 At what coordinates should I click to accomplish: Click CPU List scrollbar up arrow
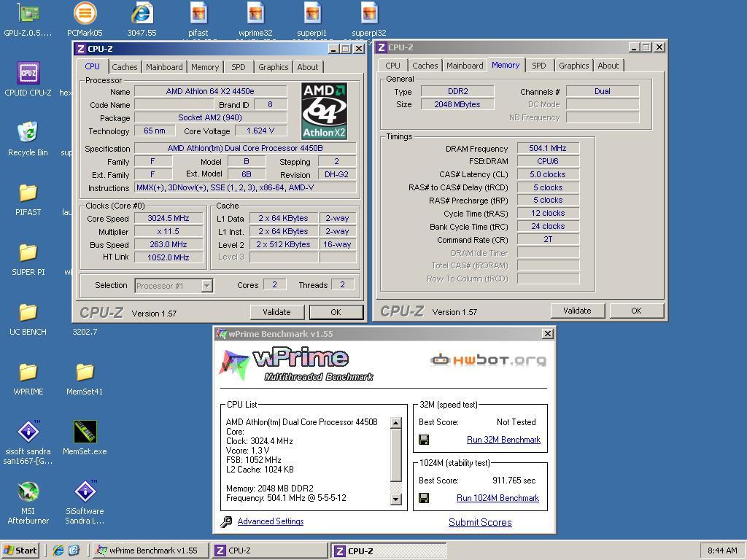396,422
